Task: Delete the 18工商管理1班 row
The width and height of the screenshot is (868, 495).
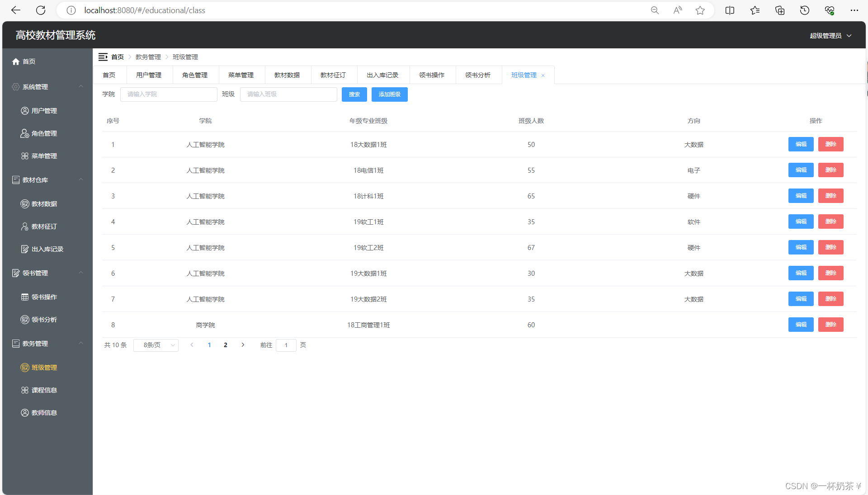Action: [831, 325]
